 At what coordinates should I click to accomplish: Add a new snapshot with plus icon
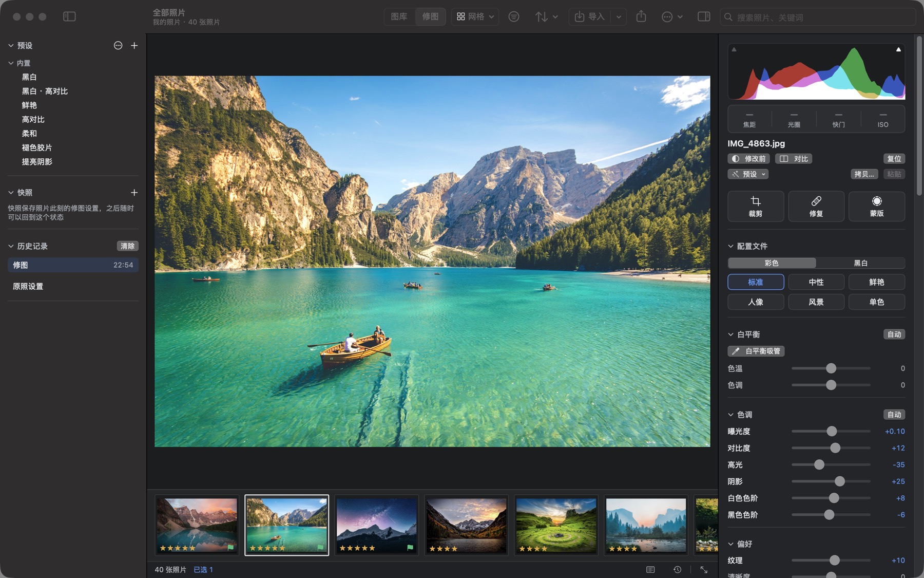coord(134,192)
